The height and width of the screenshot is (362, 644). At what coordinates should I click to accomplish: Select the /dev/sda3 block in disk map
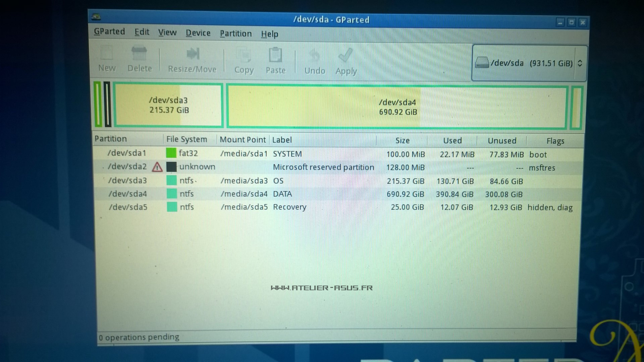(168, 105)
